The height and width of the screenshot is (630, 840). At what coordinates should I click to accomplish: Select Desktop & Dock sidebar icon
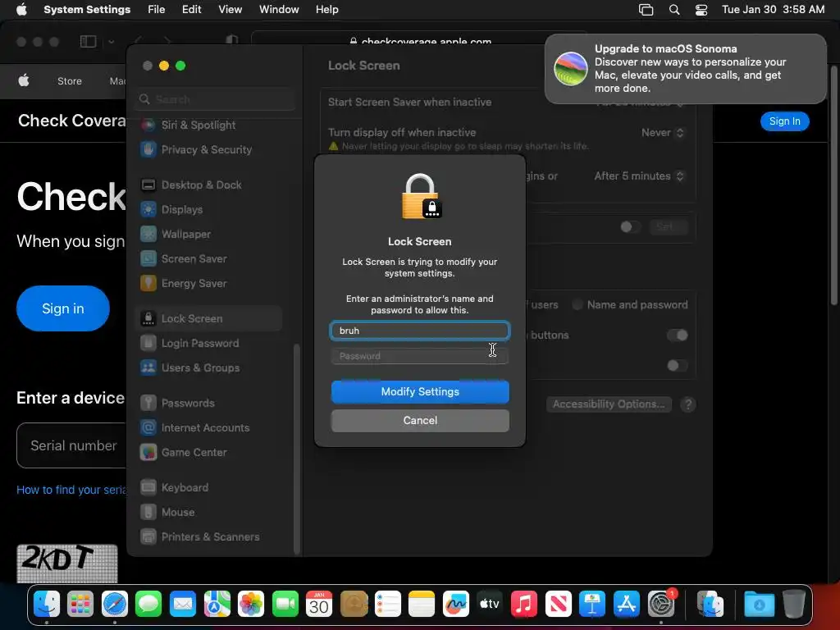[148, 185]
